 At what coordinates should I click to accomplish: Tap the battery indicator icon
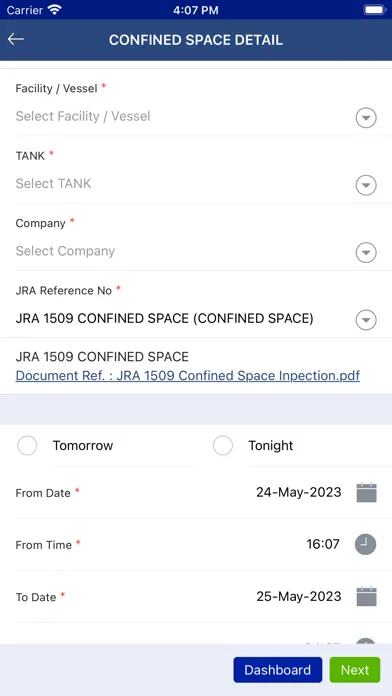pos(374,10)
